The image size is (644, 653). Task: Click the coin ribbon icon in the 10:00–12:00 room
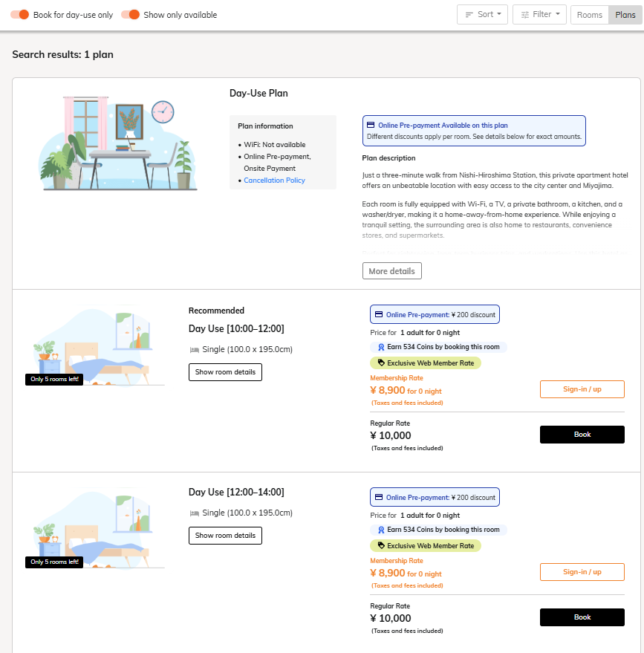click(381, 347)
